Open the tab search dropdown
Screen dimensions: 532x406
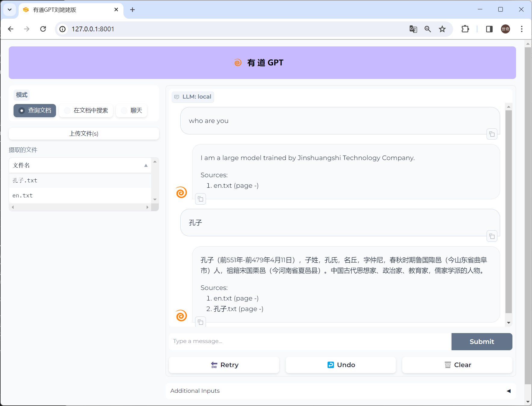(10, 10)
